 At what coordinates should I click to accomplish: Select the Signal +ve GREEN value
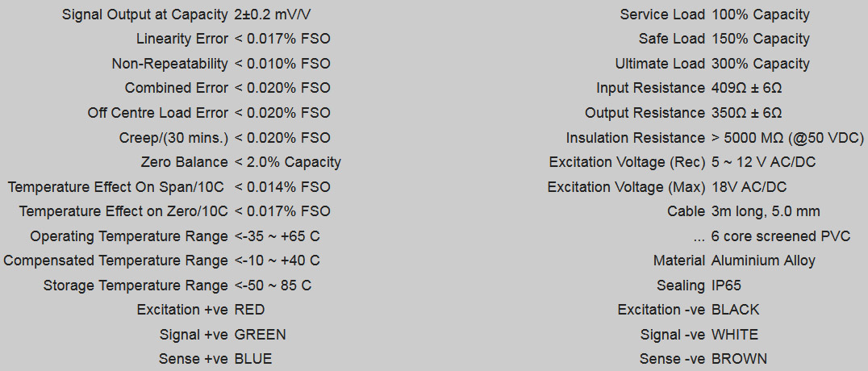tap(260, 335)
